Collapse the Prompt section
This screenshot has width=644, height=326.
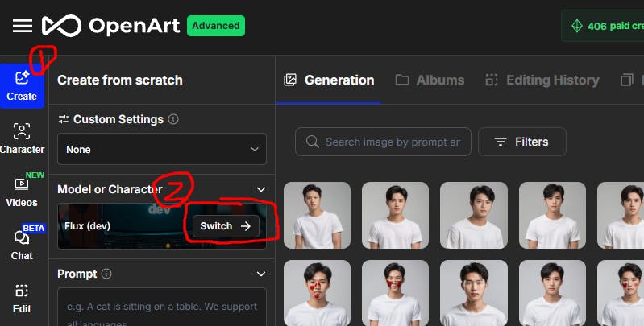click(x=260, y=274)
